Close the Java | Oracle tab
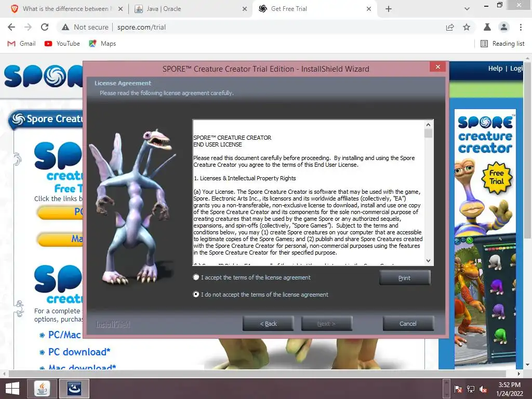Screen dimensions: 532x399 (245, 9)
